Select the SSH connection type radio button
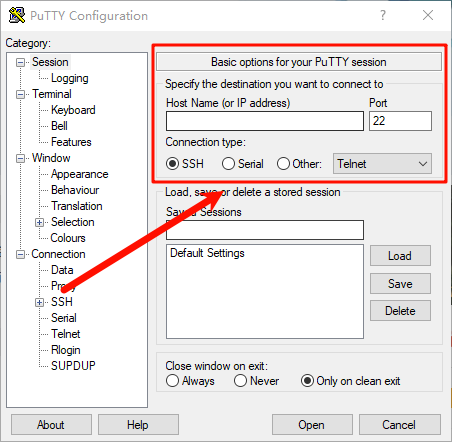Screen dimensions: 452x442 pos(173,164)
